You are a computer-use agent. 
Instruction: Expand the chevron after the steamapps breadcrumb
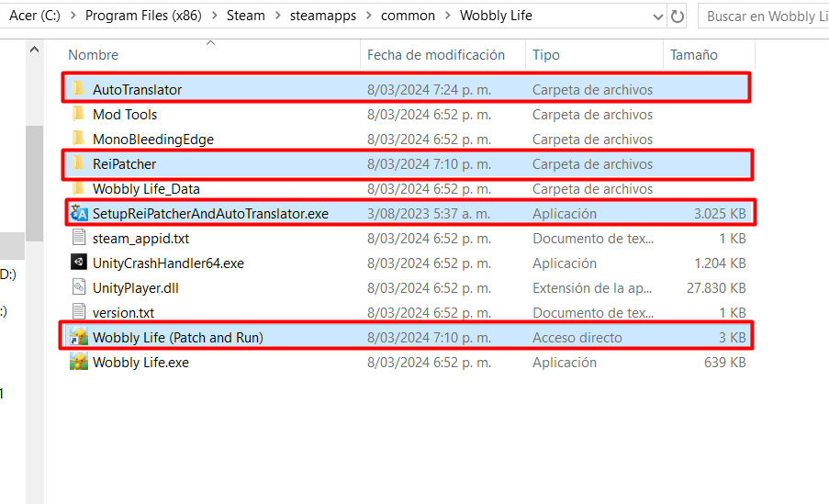tap(369, 16)
